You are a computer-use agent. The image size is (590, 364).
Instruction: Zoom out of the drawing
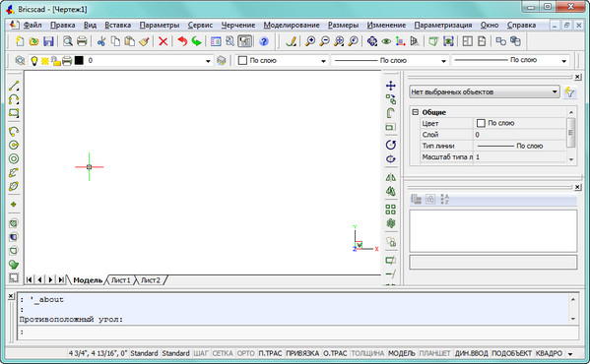coord(324,41)
